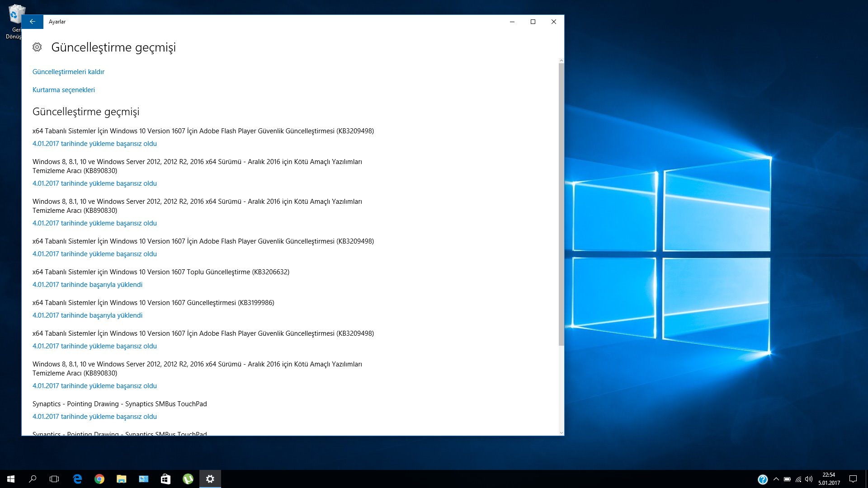Open uTorrent from the taskbar

click(188, 479)
